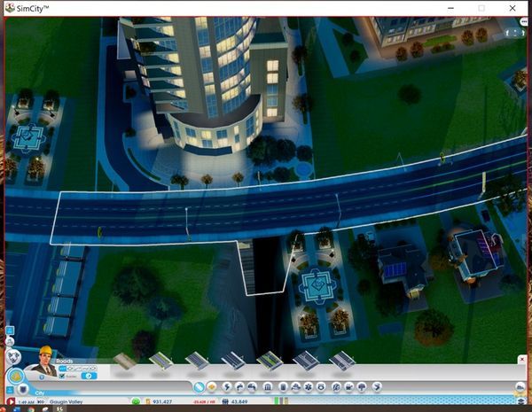The height and width of the screenshot is (412, 532).
Task: Select the fourth road draw mode
Action: click(x=85, y=369)
